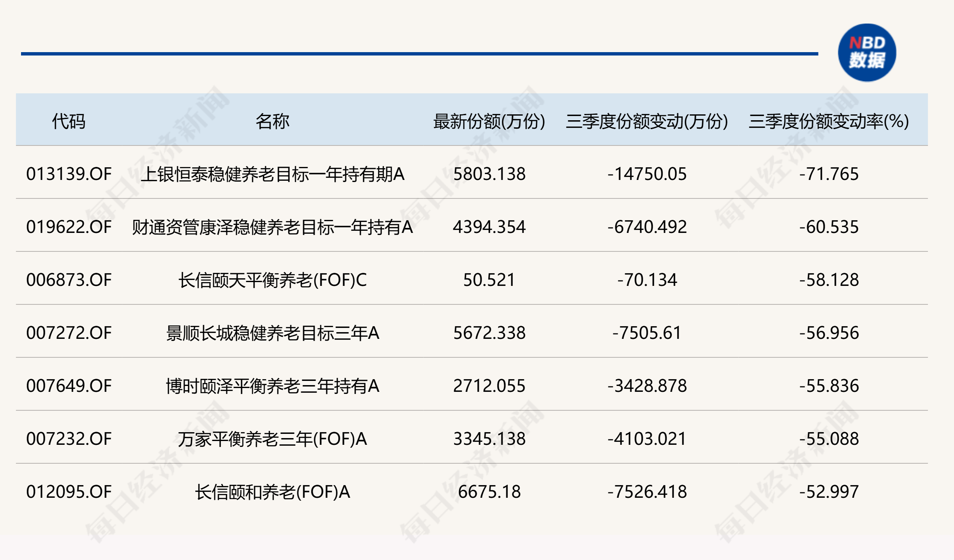The height and width of the screenshot is (560, 954).
Task: Click the NBD 数据 round logo
Action: 867,53
